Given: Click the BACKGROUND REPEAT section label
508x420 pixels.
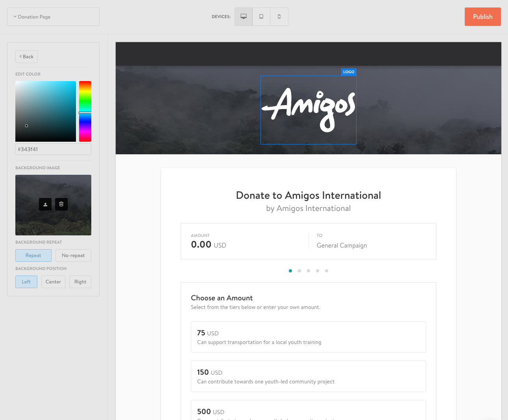Looking at the screenshot, I should pos(39,242).
